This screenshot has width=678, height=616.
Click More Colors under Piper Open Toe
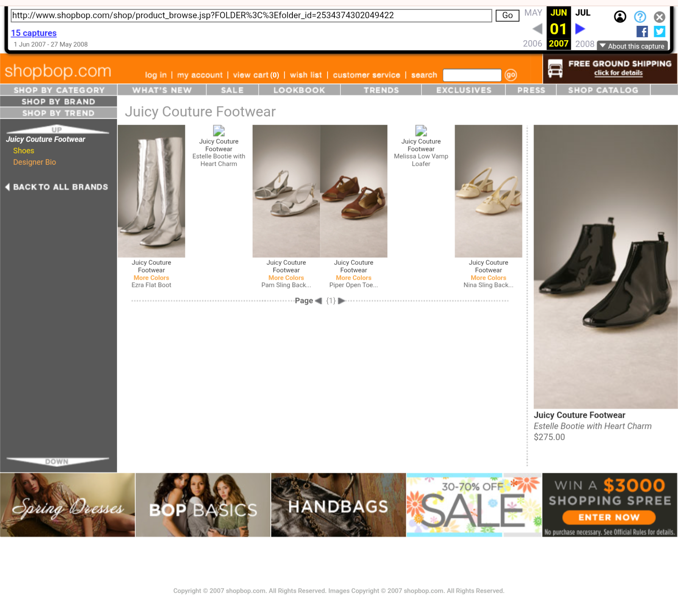[353, 278]
